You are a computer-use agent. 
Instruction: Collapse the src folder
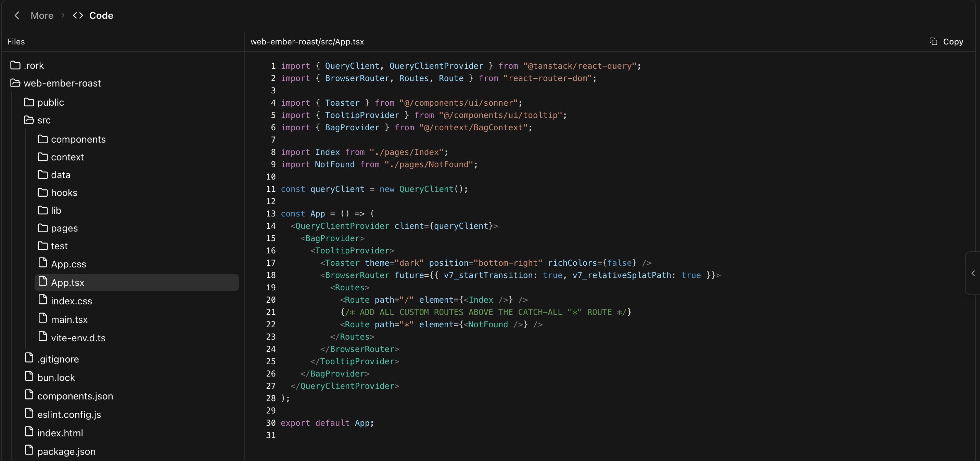[x=37, y=120]
